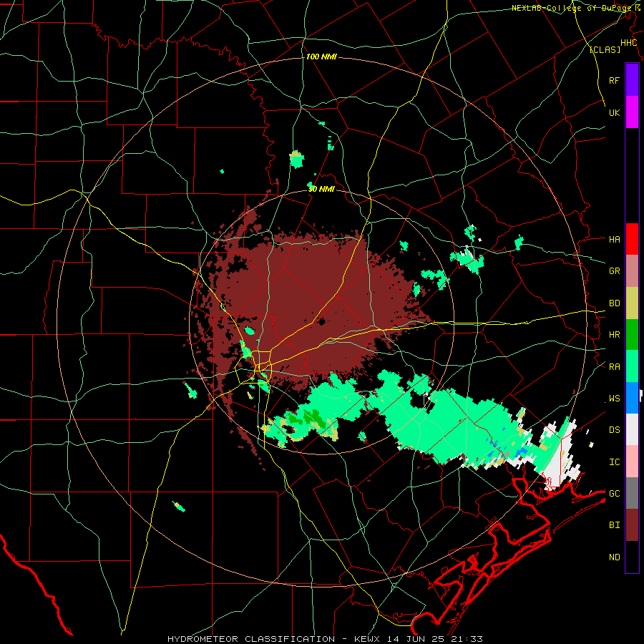Click the IC legend label

[x=614, y=462]
